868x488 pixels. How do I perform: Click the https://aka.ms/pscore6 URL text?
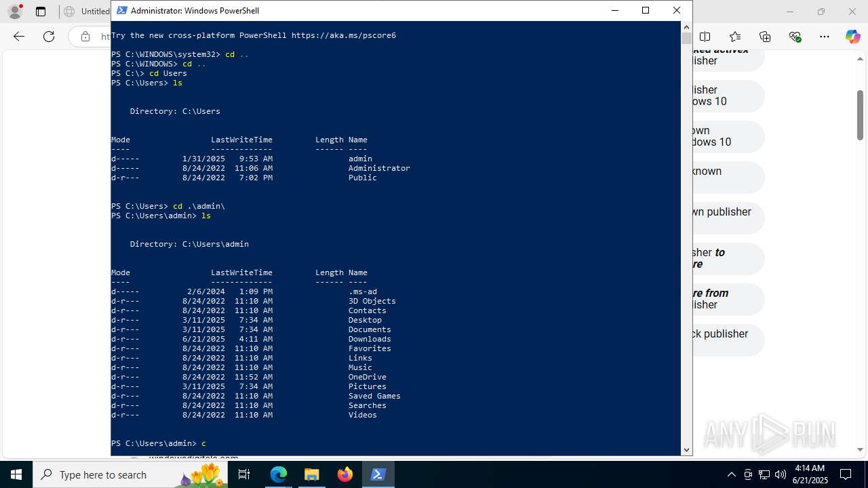pyautogui.click(x=344, y=35)
